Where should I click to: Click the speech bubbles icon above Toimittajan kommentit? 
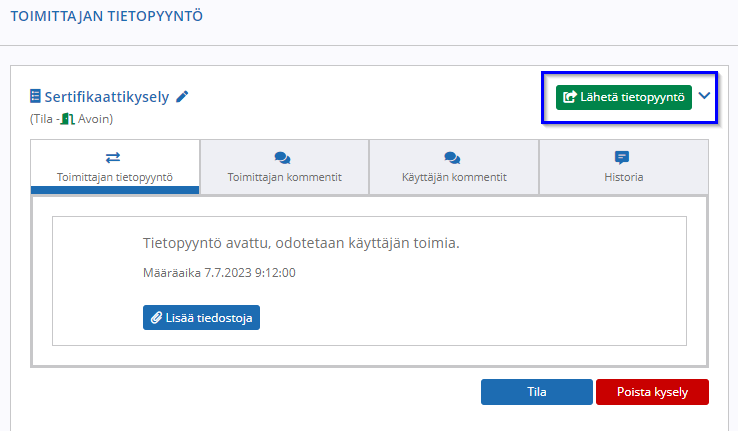point(283,158)
